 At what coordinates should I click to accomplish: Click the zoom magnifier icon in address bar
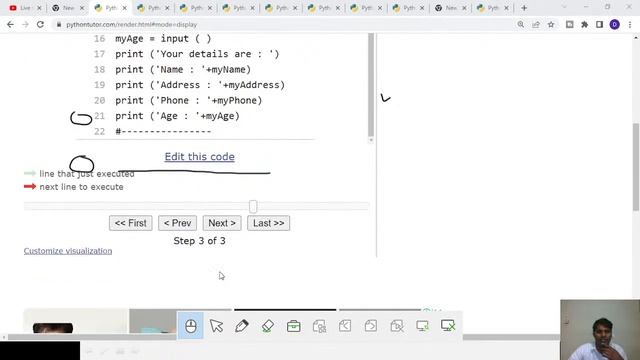click(x=521, y=24)
